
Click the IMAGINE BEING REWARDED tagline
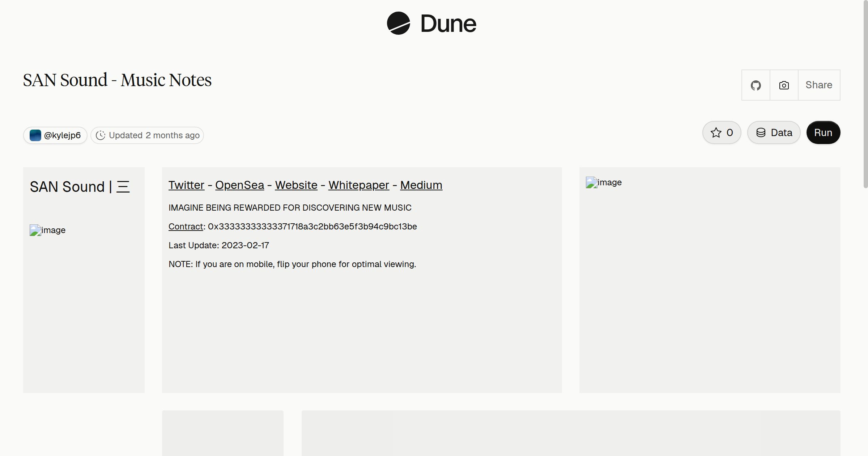click(290, 208)
